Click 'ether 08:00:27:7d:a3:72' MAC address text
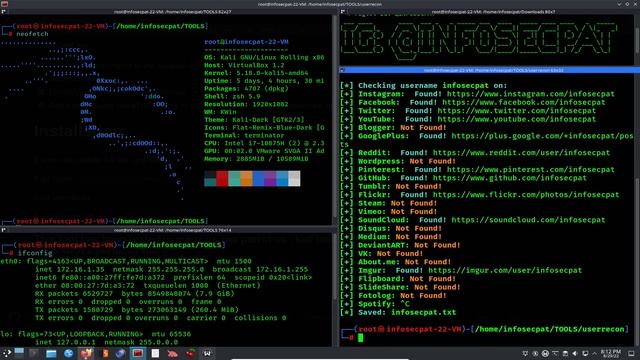640x360 pixels. click(84, 286)
